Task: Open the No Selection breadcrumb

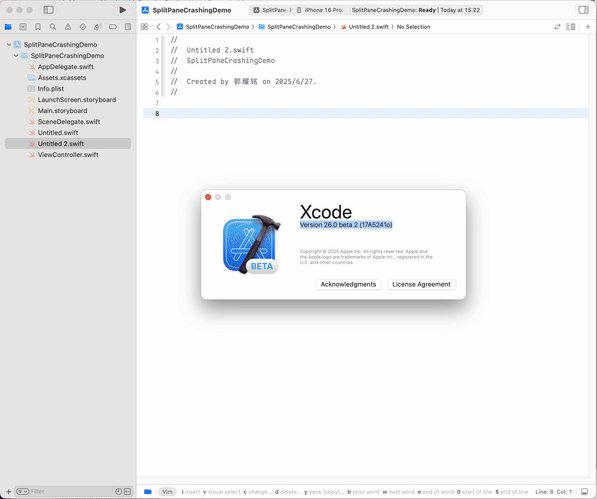Action: click(413, 27)
